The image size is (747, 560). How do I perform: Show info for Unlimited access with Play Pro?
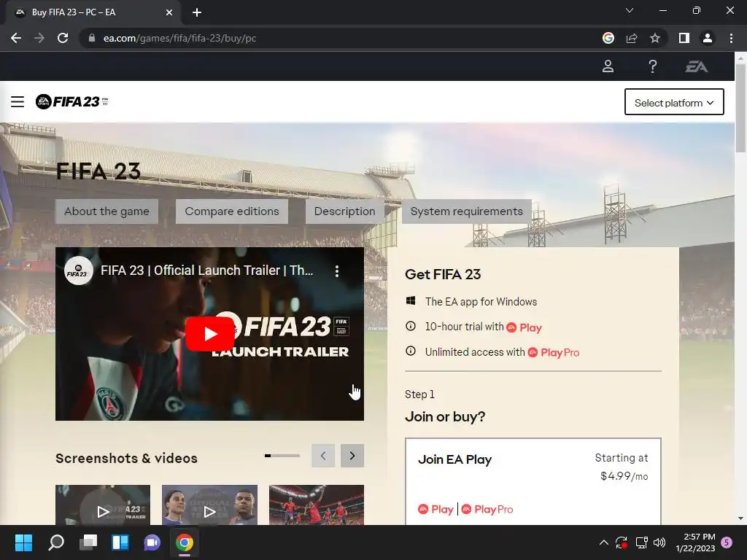click(x=410, y=351)
